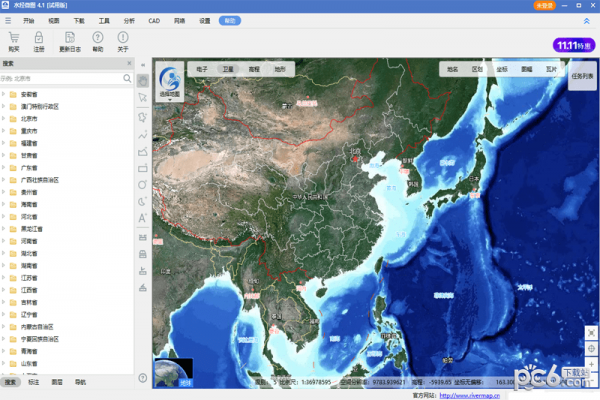The height and width of the screenshot is (400, 600).
Task: Expand the 黑龙江省 tree node
Action: [x=3, y=229]
